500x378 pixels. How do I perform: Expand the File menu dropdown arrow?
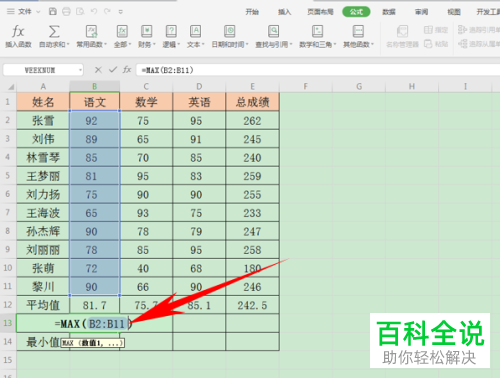(38, 12)
